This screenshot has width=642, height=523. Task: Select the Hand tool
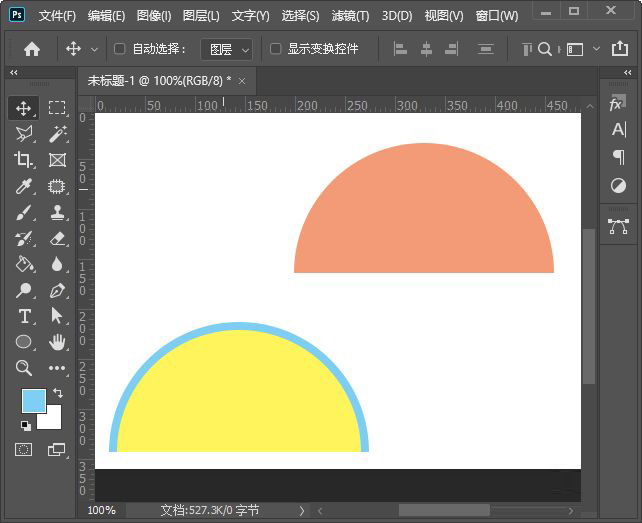(57, 342)
